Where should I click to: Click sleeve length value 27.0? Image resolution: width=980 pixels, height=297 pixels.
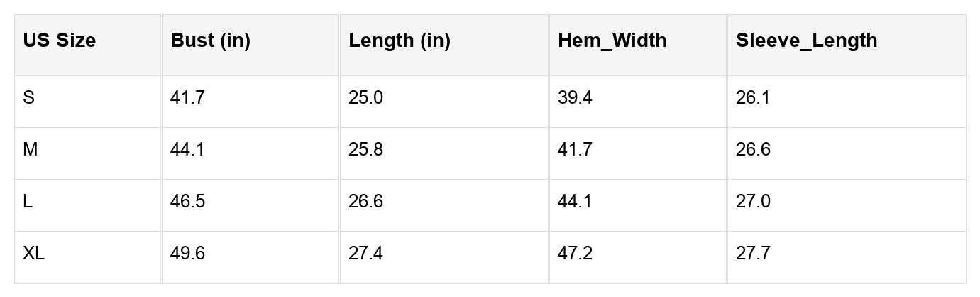click(x=753, y=202)
